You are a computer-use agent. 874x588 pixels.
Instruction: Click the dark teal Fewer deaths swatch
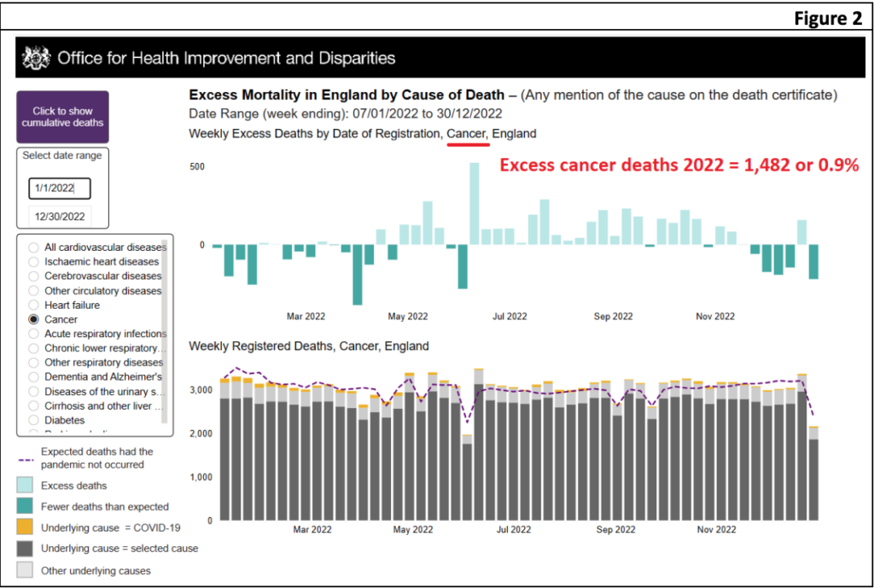27,506
